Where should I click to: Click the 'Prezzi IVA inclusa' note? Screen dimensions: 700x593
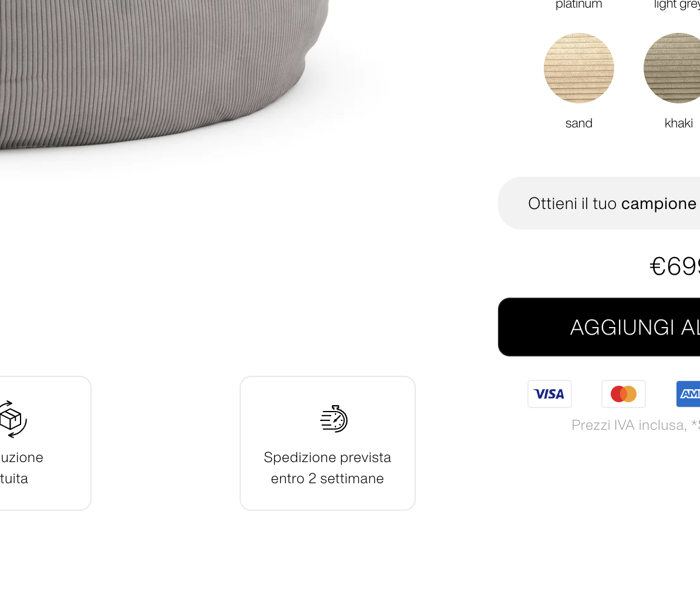click(x=628, y=425)
